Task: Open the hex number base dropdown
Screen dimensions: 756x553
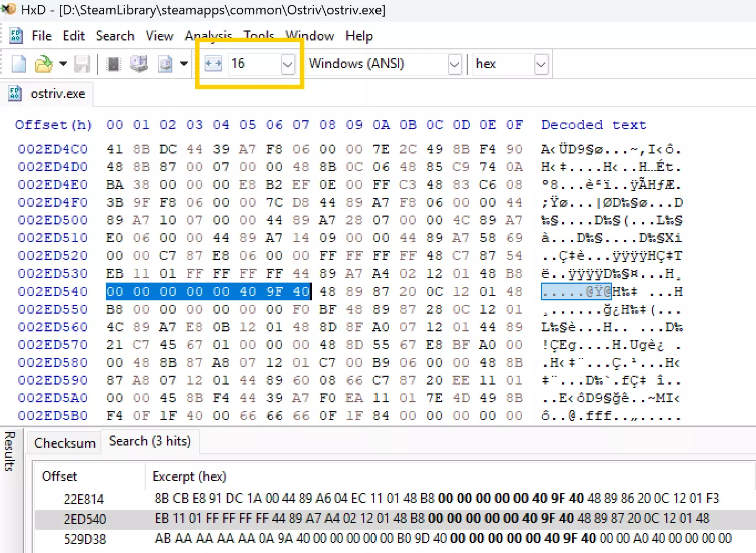Action: point(541,64)
